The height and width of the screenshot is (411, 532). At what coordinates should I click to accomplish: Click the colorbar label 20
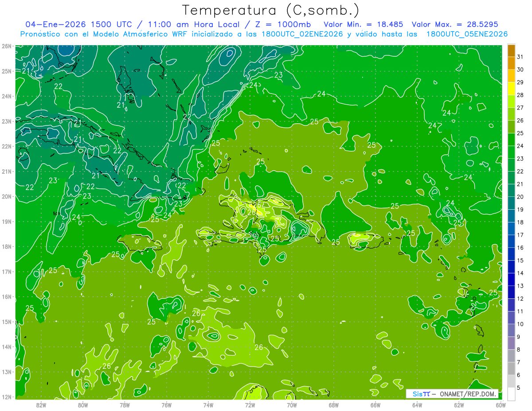pos(520,197)
